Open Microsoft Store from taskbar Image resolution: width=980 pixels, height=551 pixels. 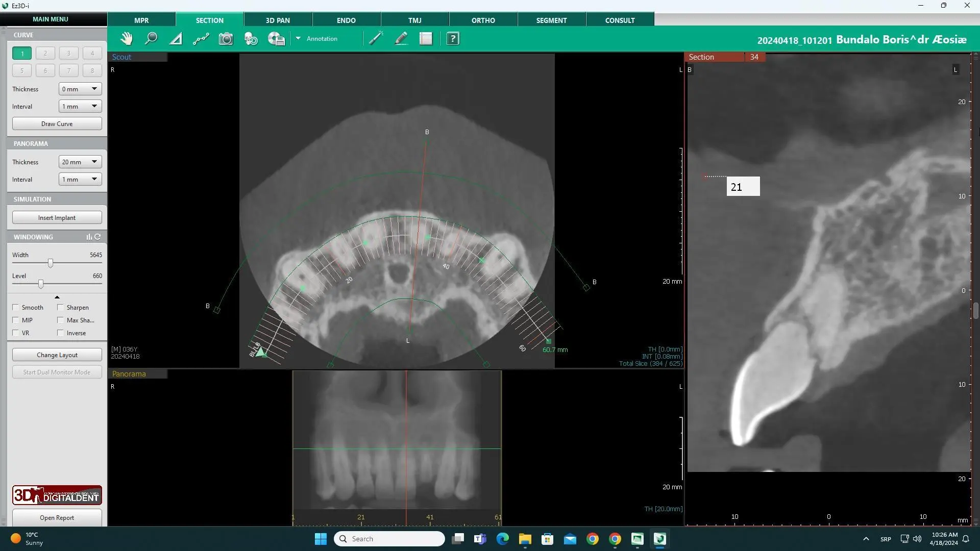[x=548, y=539]
